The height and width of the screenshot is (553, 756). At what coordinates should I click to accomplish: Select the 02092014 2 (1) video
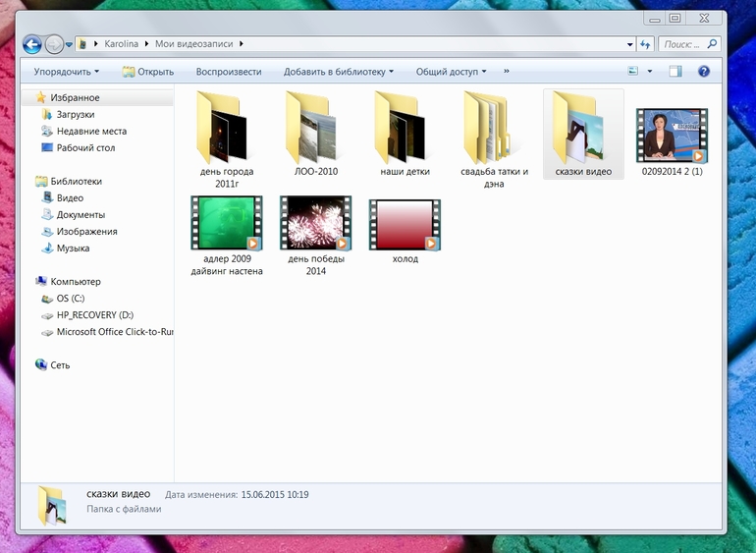click(x=673, y=140)
